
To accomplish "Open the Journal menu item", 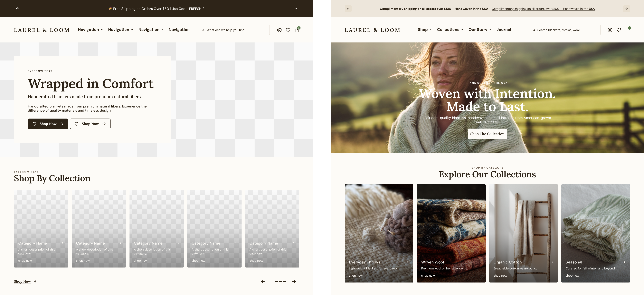I will (x=503, y=29).
